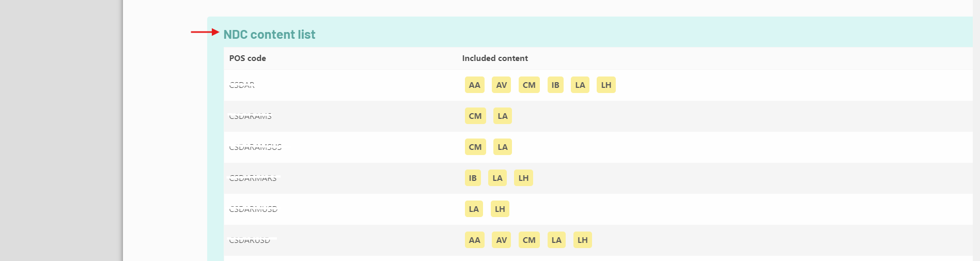Select the CSDARMARS POS code cell
Viewport: 980px width, 261px height.
253,178
